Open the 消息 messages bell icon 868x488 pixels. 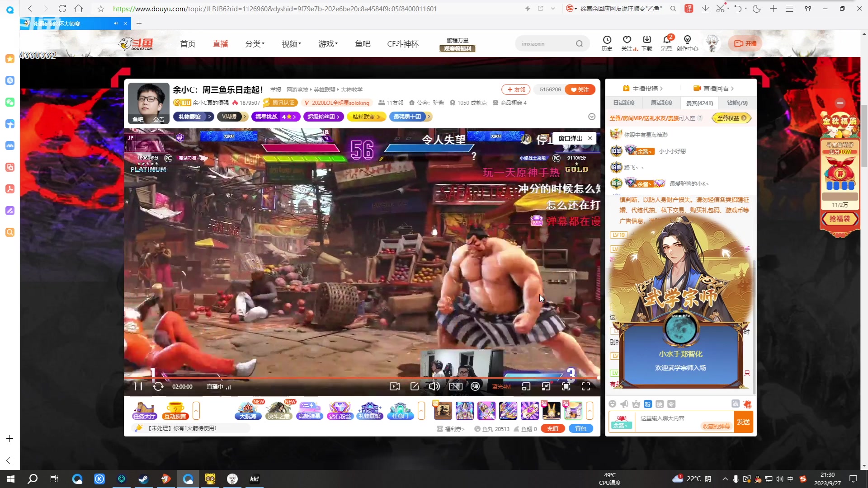667,43
